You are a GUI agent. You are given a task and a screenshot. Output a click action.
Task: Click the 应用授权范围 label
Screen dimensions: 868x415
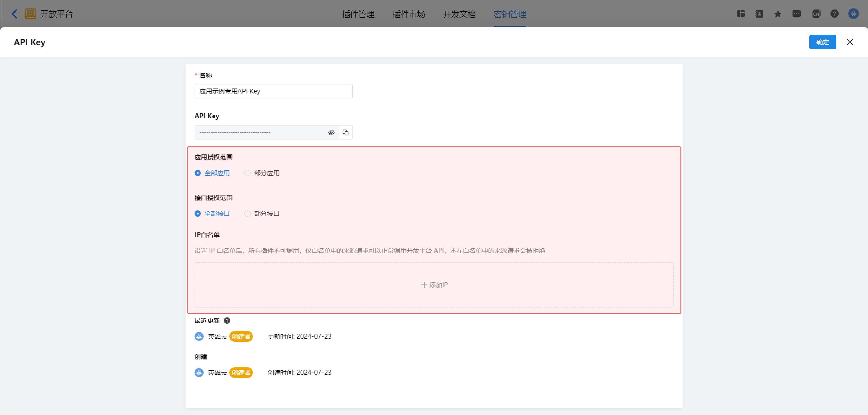click(x=213, y=157)
